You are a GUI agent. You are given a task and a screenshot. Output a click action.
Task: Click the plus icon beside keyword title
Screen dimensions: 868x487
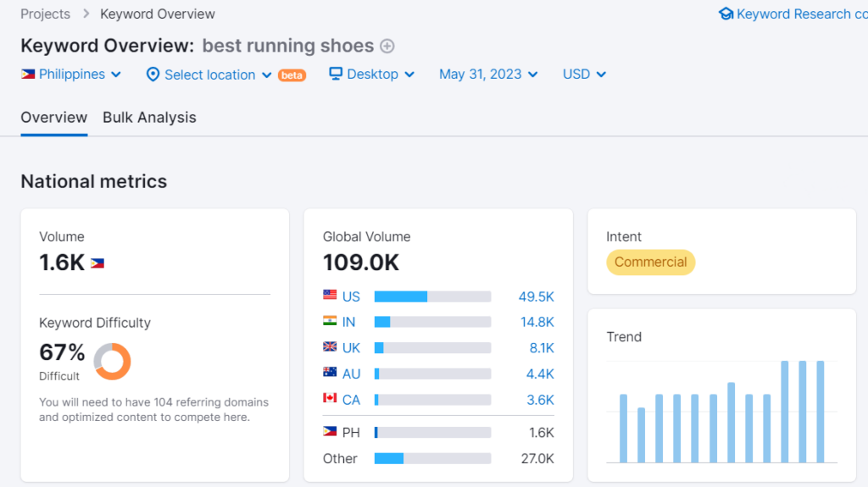(387, 46)
